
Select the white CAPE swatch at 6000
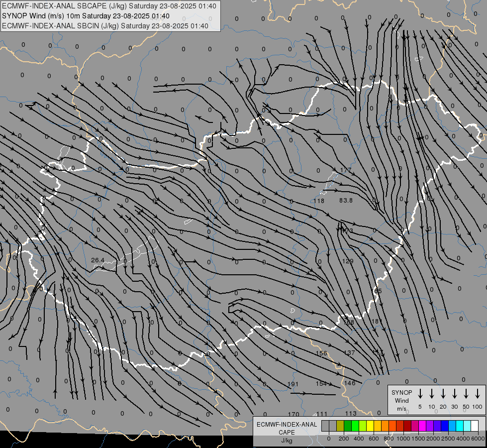(x=474, y=426)
